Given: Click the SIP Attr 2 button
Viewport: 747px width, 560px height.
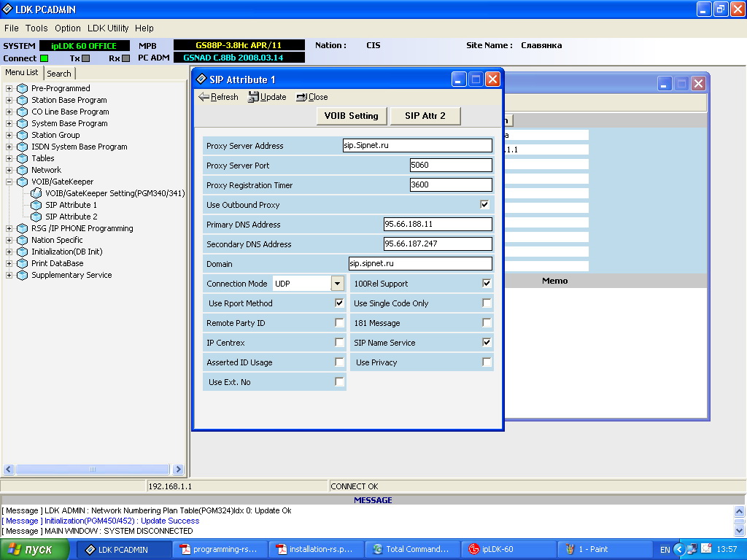Looking at the screenshot, I should [x=425, y=116].
